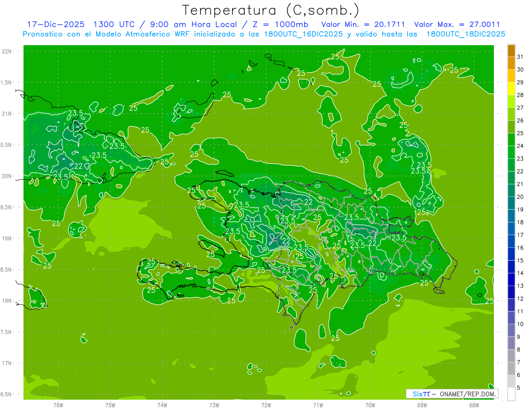Click the "28" label on the color scale
The height and width of the screenshot is (411, 532).
pos(520,95)
